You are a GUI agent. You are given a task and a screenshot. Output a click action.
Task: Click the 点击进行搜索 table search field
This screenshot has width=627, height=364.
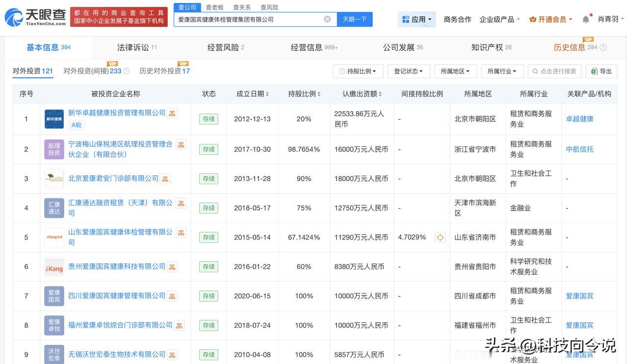pyautogui.click(x=555, y=71)
